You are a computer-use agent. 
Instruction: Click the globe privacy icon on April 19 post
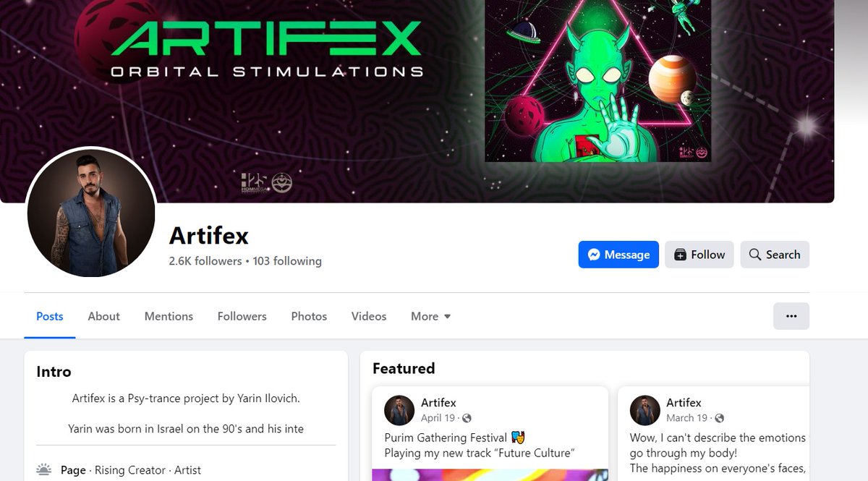click(x=467, y=418)
